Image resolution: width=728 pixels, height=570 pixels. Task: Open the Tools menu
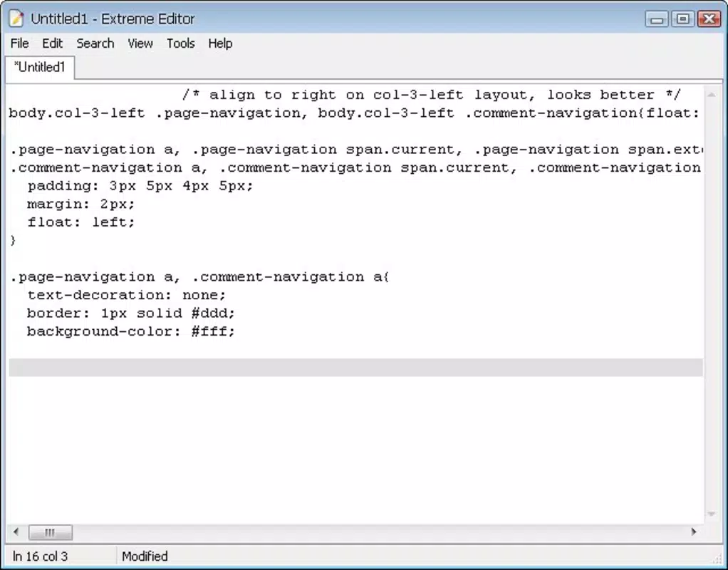tap(181, 43)
